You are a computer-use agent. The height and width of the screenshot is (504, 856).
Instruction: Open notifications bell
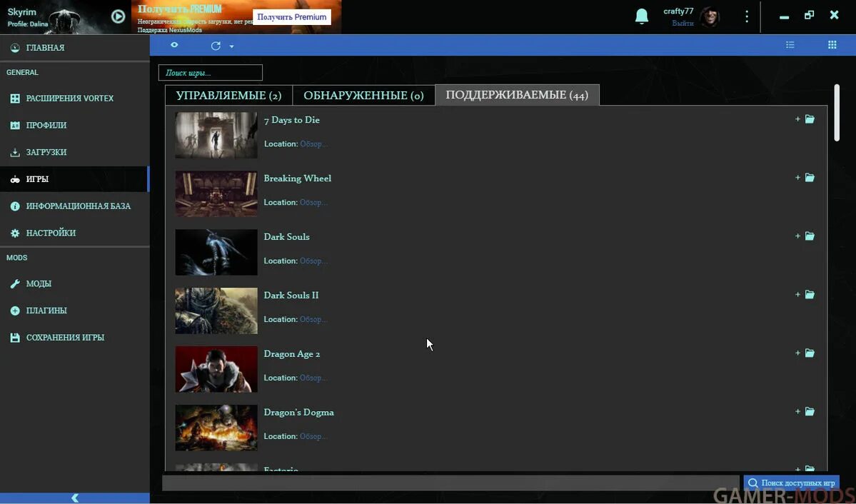coord(642,16)
